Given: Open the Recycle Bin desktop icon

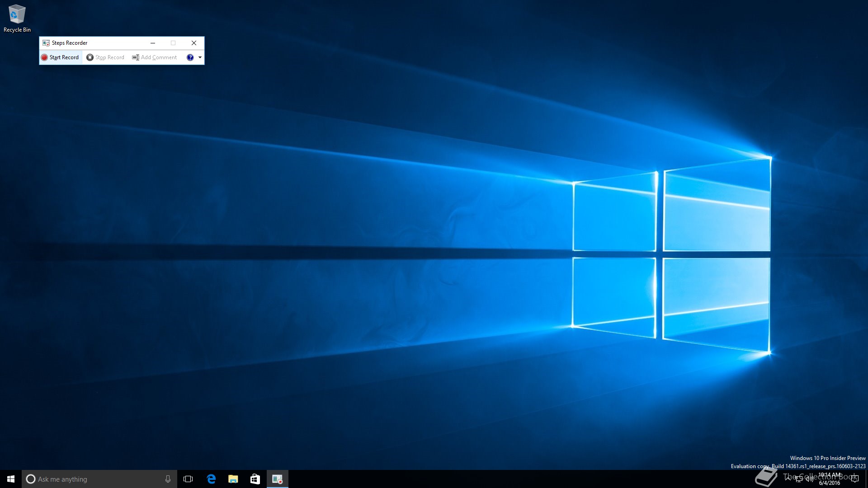Looking at the screenshot, I should (17, 18).
